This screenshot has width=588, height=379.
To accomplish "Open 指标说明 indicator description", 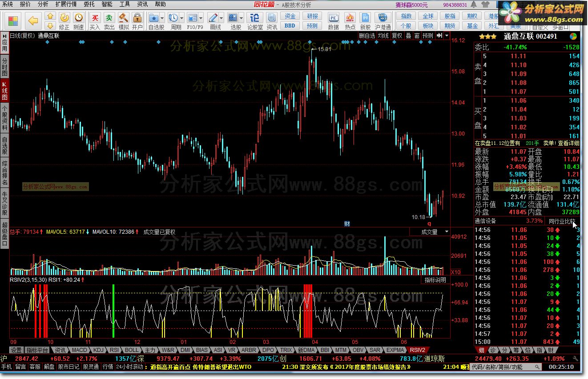I will (x=435, y=280).
